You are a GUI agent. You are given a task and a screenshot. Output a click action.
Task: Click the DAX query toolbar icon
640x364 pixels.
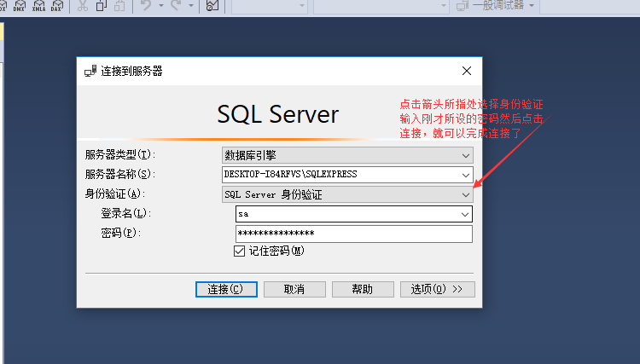coord(57,5)
